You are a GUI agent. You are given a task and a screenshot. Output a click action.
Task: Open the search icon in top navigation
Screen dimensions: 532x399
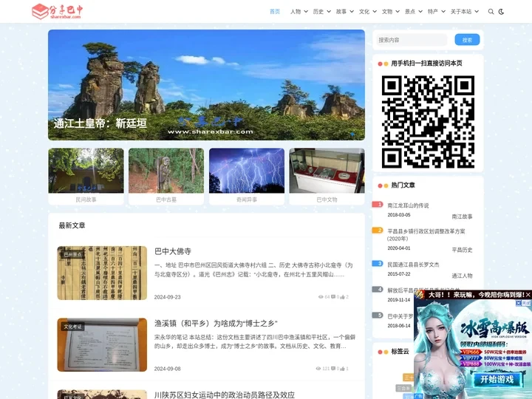491,12
